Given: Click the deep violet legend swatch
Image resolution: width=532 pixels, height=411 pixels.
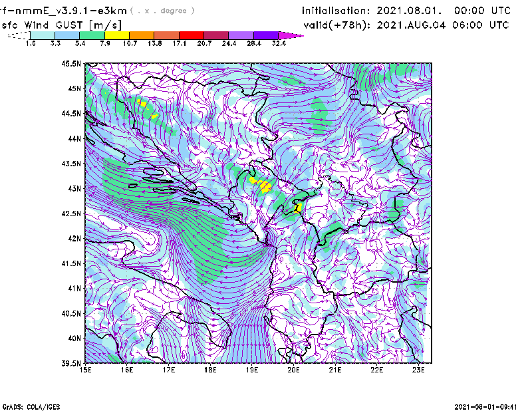Looking at the screenshot, I should tap(266, 35).
